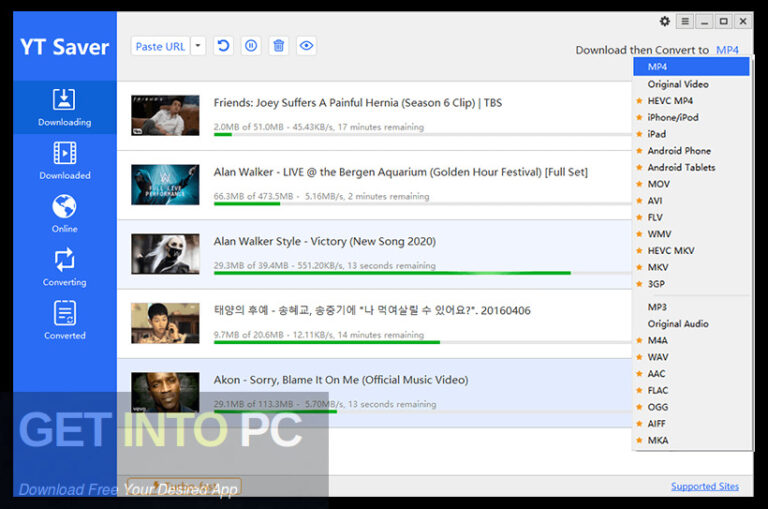Choose HEVC MP4 format
Image resolution: width=768 pixels, height=509 pixels.
click(691, 100)
